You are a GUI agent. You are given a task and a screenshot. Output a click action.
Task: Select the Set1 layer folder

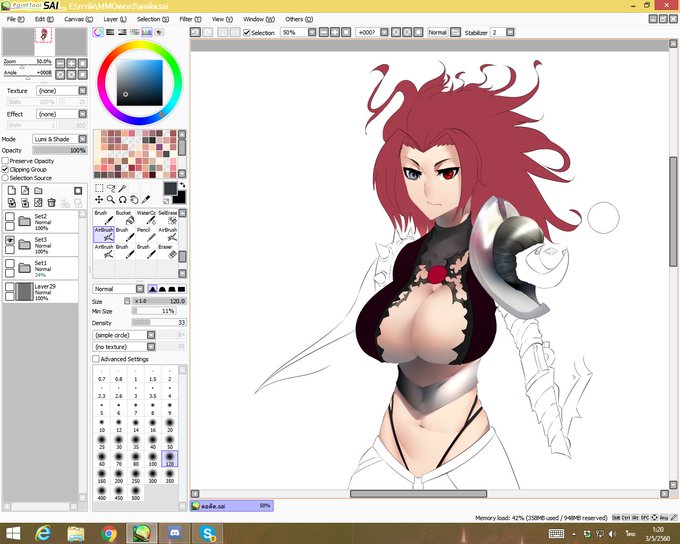coord(41,268)
